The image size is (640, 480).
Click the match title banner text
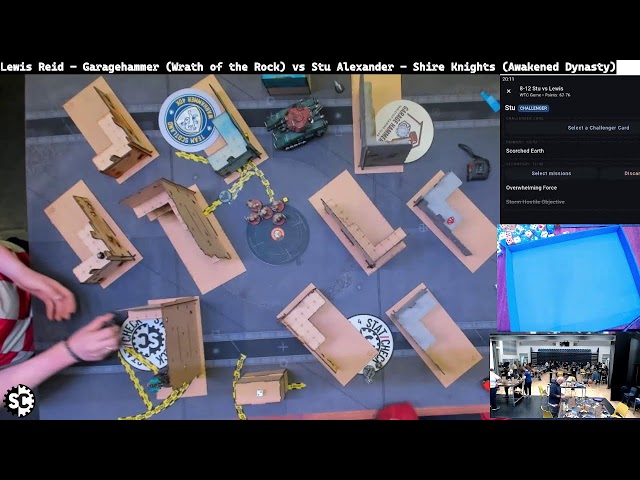click(308, 67)
